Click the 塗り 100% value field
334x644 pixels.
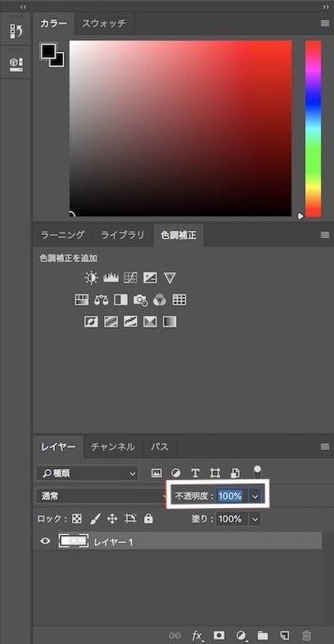coord(231,519)
